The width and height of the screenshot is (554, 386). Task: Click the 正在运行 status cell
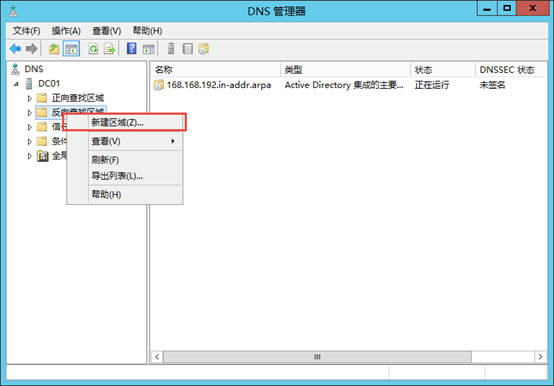click(x=432, y=85)
